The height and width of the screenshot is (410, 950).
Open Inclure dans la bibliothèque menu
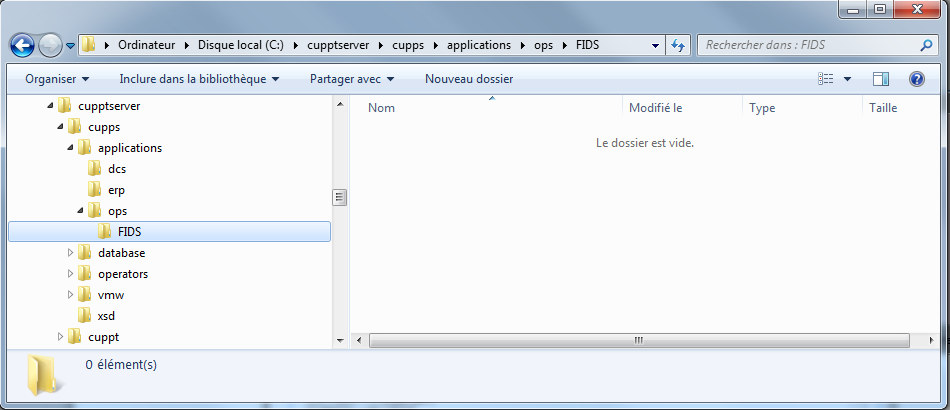click(x=198, y=79)
